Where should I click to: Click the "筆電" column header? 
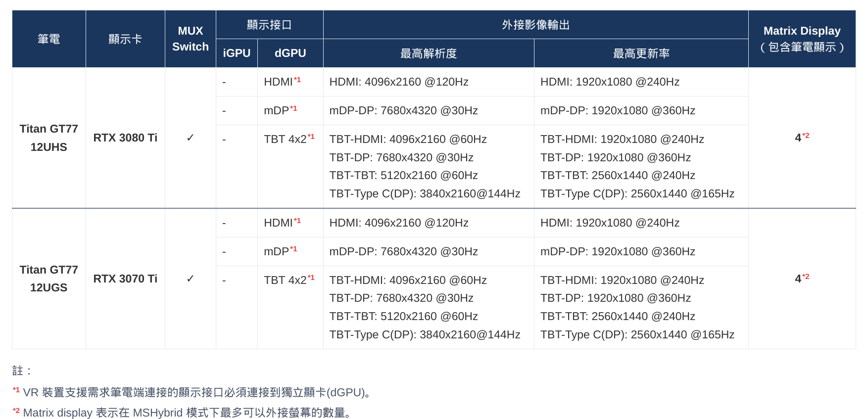coord(49,39)
